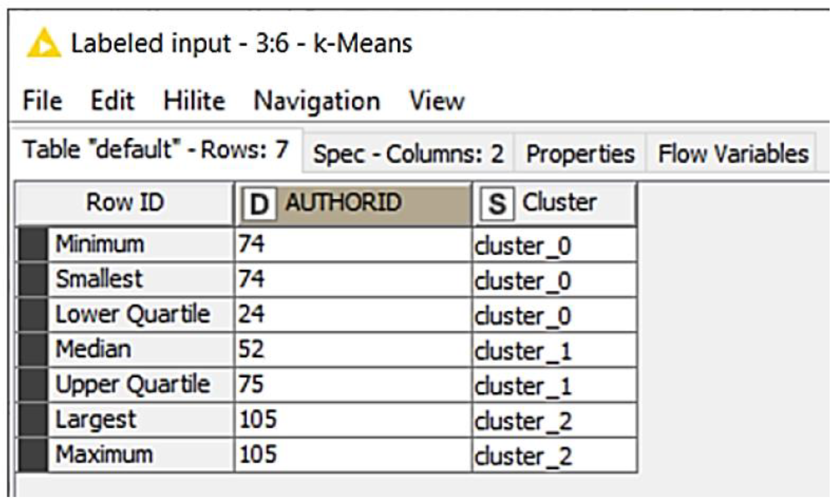This screenshot has height=504, width=837.
Task: Click the D type icon in AUTHORID header
Action: [259, 204]
